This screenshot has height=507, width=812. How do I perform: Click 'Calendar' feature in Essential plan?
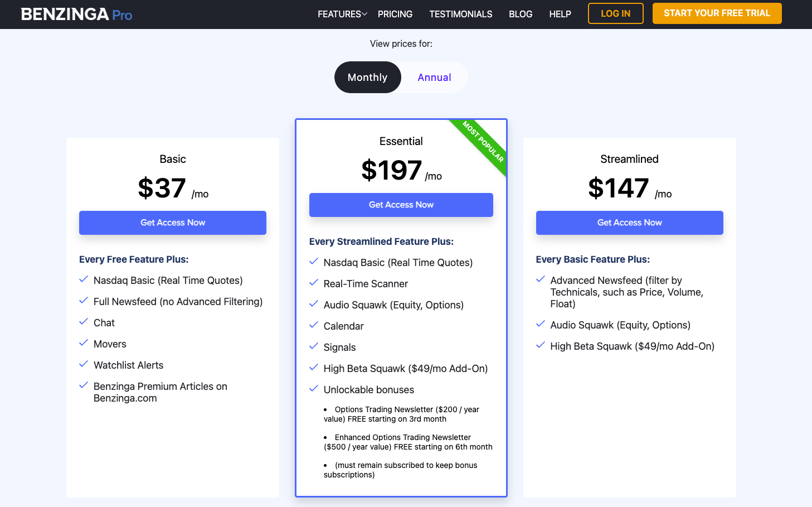tap(344, 326)
